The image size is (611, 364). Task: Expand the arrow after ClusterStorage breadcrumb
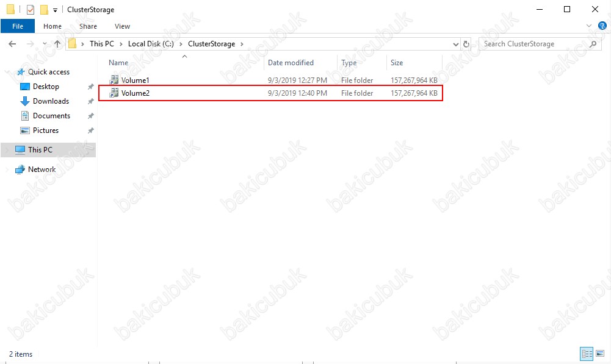242,44
